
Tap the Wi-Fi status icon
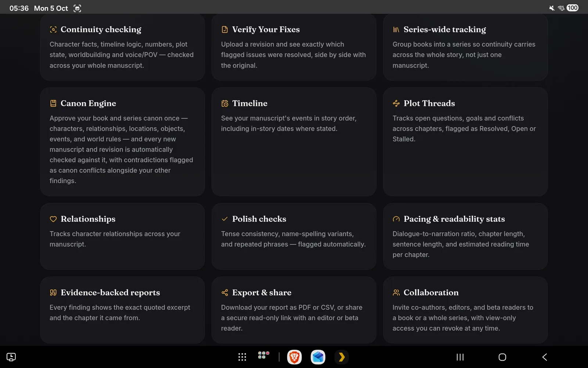tap(561, 8)
